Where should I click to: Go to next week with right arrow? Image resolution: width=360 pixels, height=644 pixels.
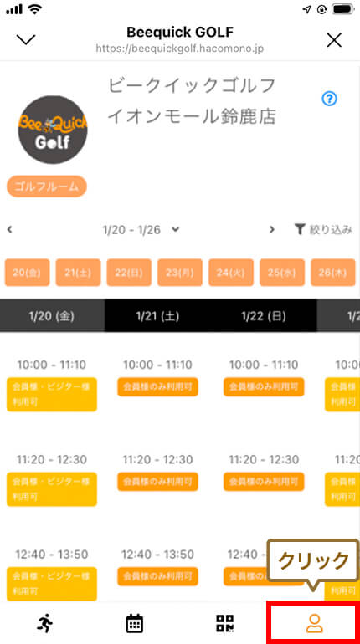[x=271, y=230]
